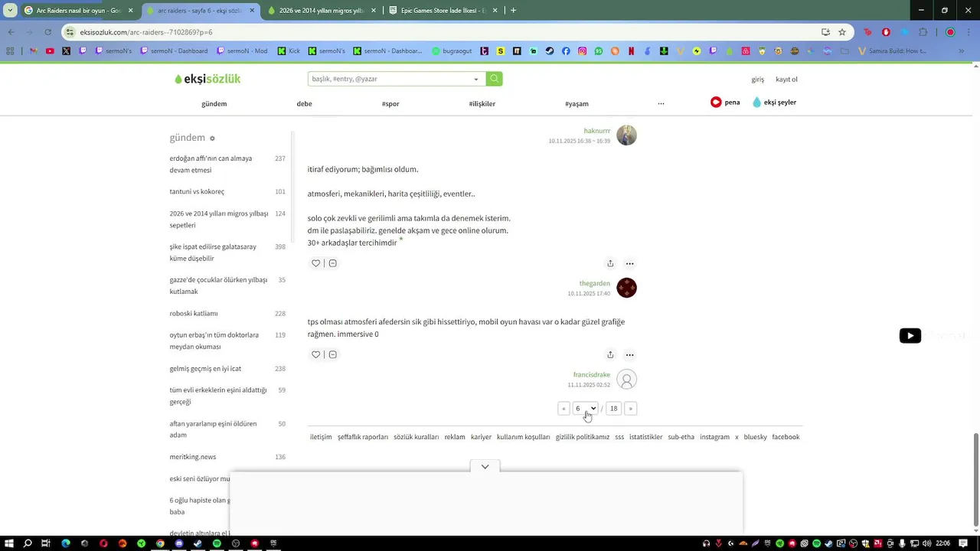Open Steam from the taskbar
980x551 pixels.
pos(198,543)
